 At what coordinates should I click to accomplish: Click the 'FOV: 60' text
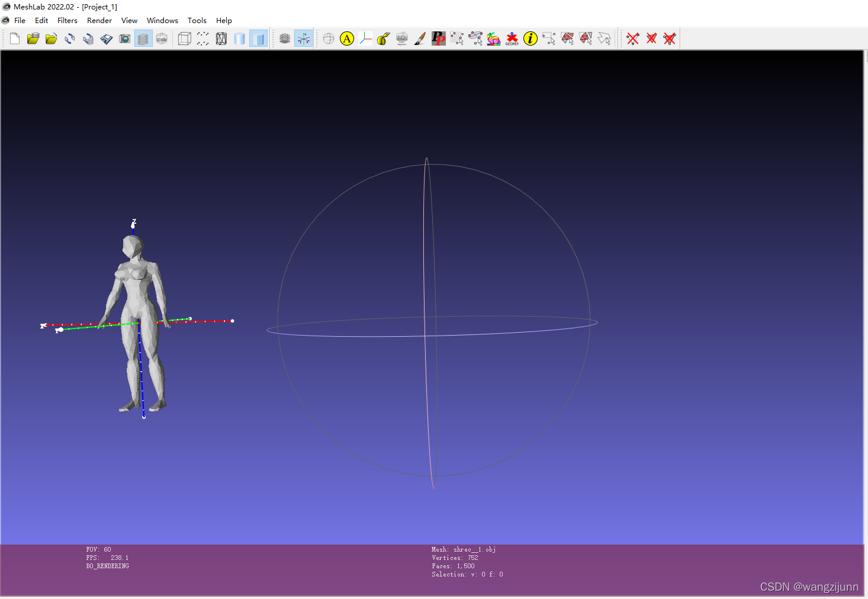[98, 549]
